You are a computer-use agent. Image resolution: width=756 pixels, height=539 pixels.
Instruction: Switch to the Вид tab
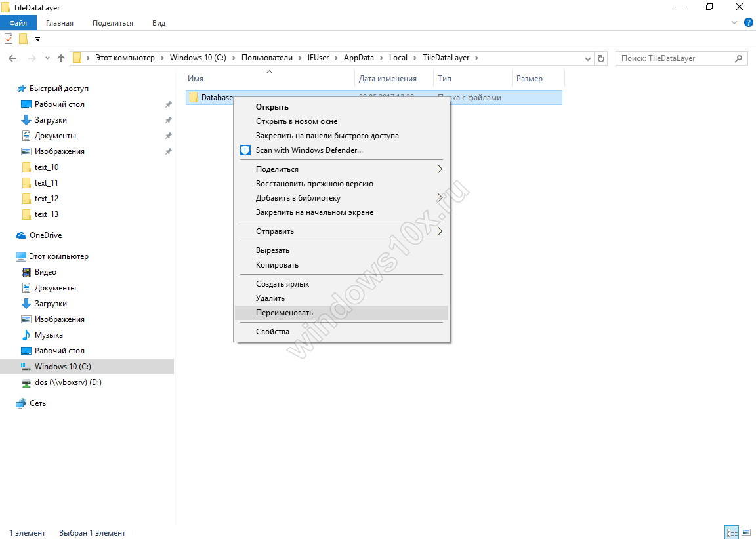click(159, 23)
